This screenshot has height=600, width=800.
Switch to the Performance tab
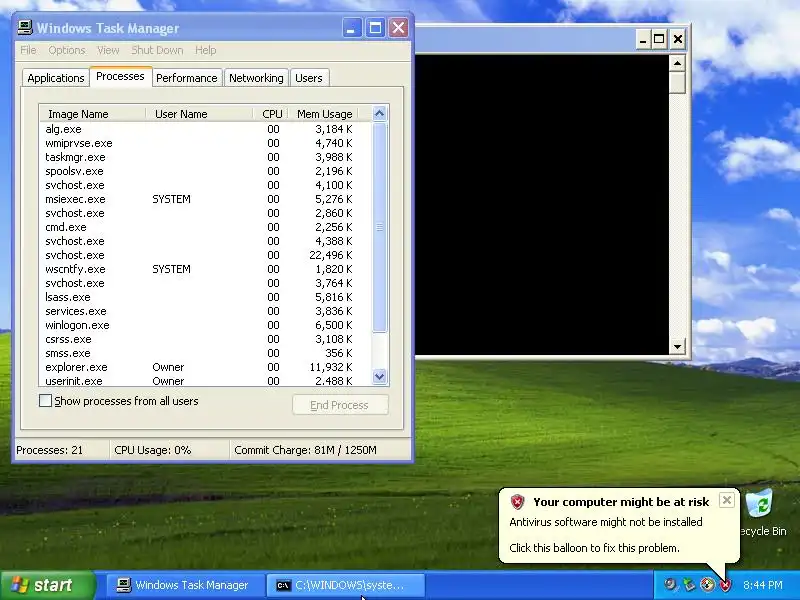coord(187,78)
